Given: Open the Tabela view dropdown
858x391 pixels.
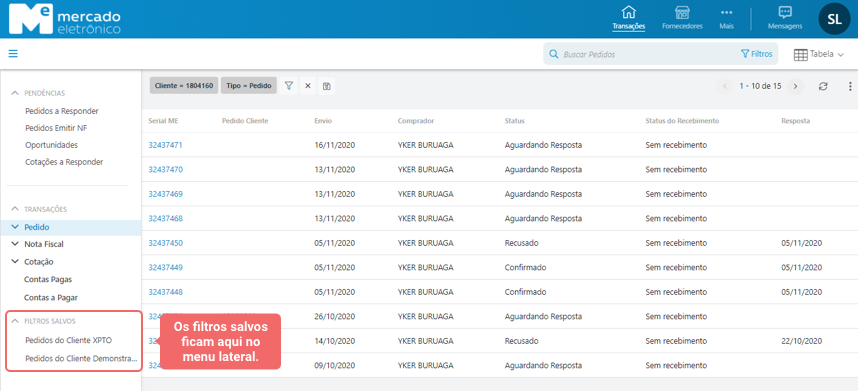Looking at the screenshot, I should (819, 54).
